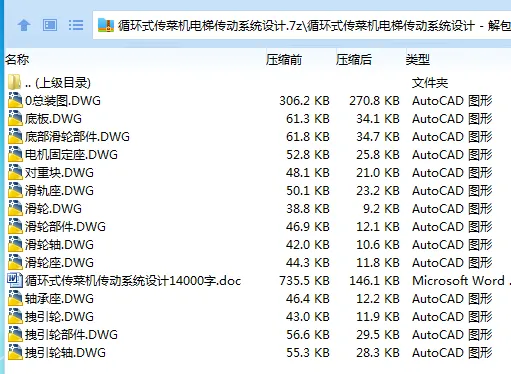The width and height of the screenshot is (511, 374).
Task: Click the 55.3 KB size value
Action: click(x=308, y=353)
